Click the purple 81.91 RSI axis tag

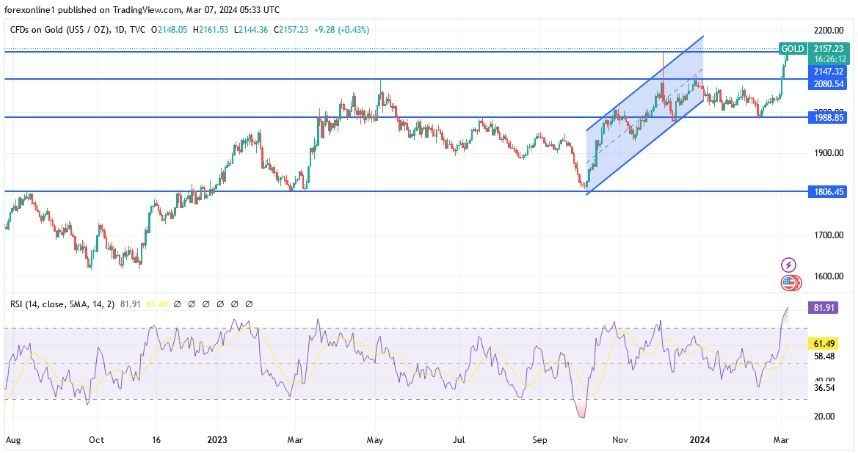(x=823, y=307)
